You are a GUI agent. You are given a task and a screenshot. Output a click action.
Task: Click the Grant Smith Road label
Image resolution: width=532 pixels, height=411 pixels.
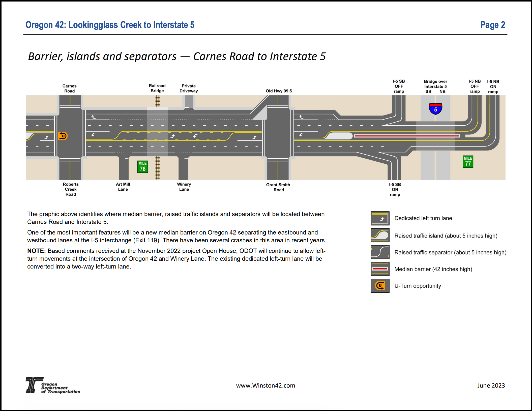pyautogui.click(x=278, y=187)
